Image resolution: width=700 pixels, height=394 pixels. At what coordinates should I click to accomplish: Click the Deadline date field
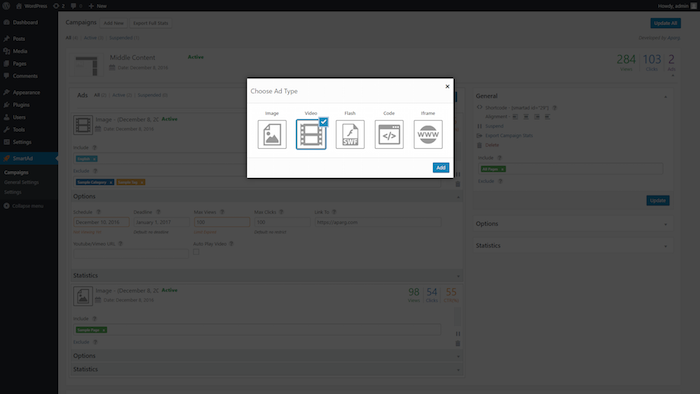[x=161, y=222]
